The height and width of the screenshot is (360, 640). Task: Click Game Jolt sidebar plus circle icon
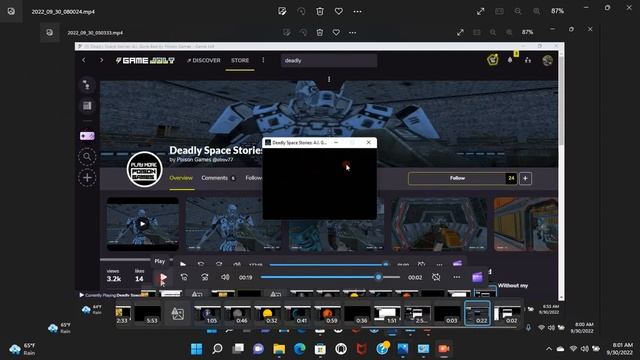pyautogui.click(x=87, y=178)
